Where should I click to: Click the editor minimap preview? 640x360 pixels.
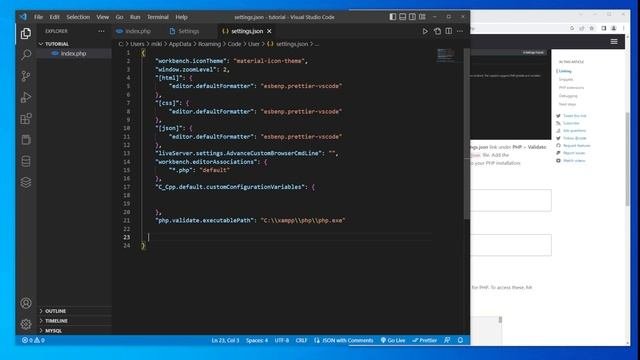445,55
